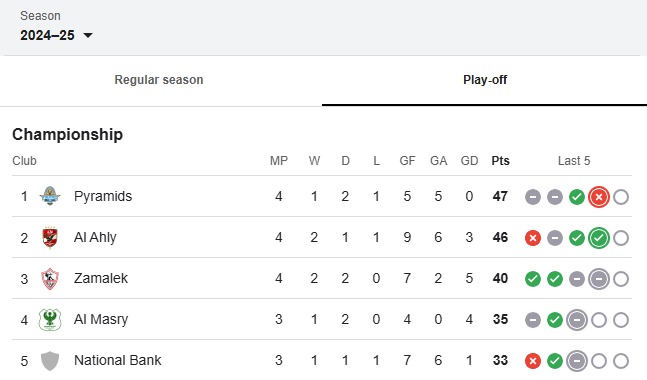Click the National Bank gray shield icon

click(50, 361)
